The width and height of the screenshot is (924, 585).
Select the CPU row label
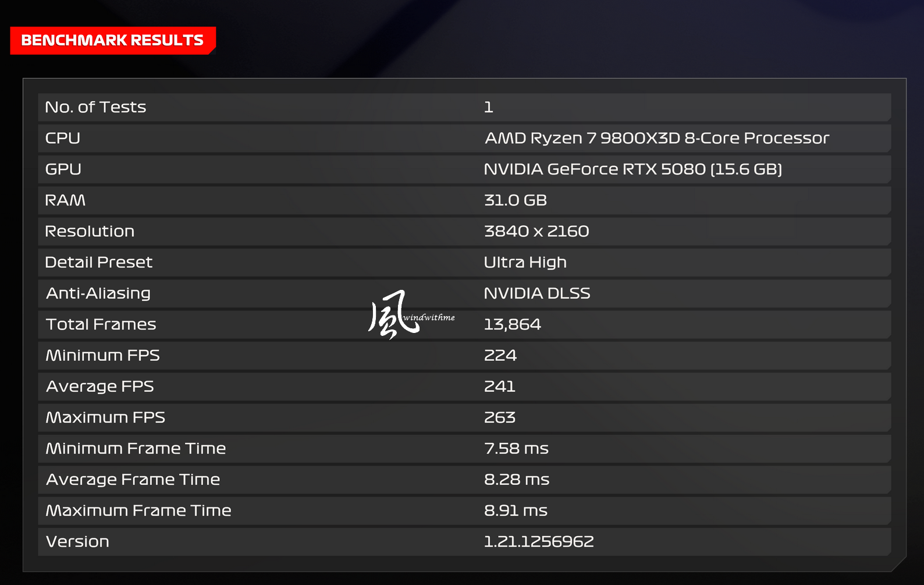[63, 138]
